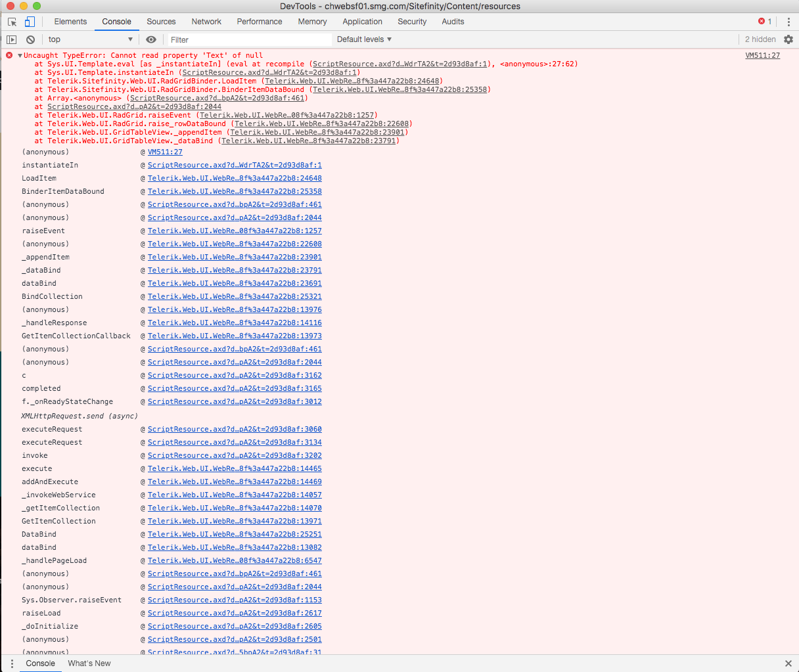The height and width of the screenshot is (672, 799).
Task: Open the Telerik link ending 22608 in the red RadGrid.raise_rowDataBound line
Action: (x=322, y=124)
